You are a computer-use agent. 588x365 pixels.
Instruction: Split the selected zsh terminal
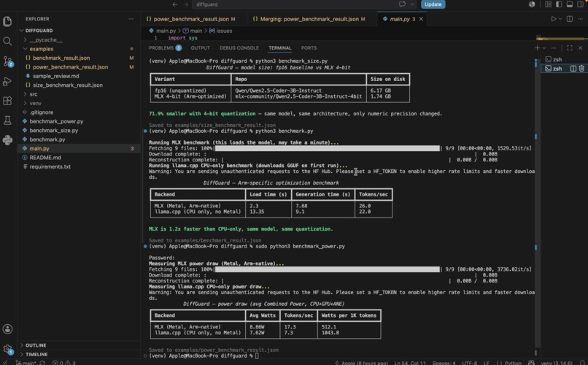[573, 69]
